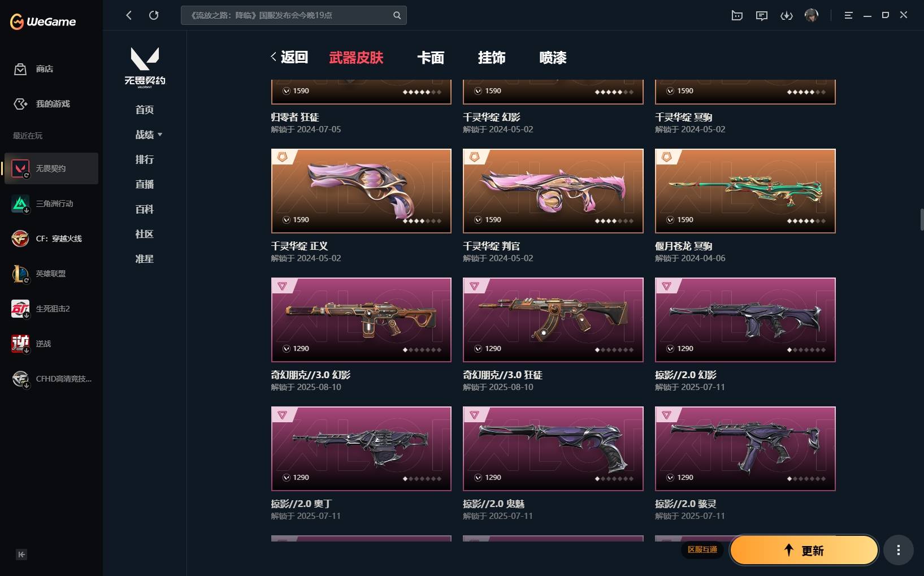
Task: Click the vertical scrollbar handle
Action: pyautogui.click(x=922, y=219)
